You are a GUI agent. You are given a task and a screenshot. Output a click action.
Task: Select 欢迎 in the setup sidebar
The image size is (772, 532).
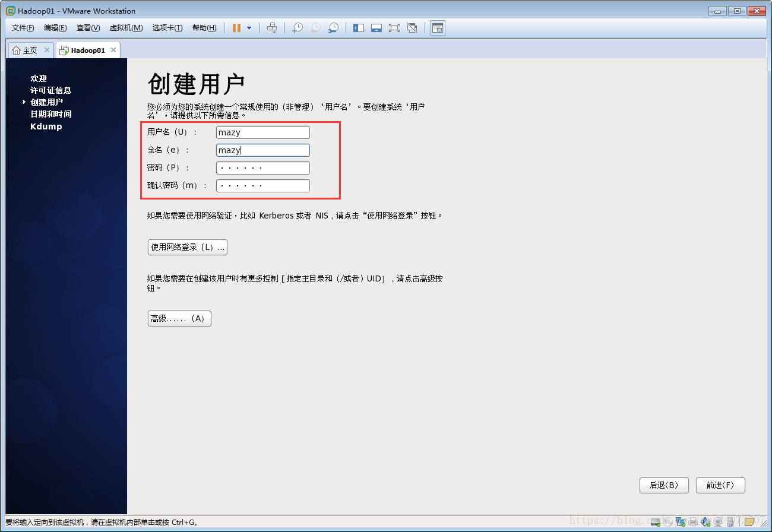(39, 78)
